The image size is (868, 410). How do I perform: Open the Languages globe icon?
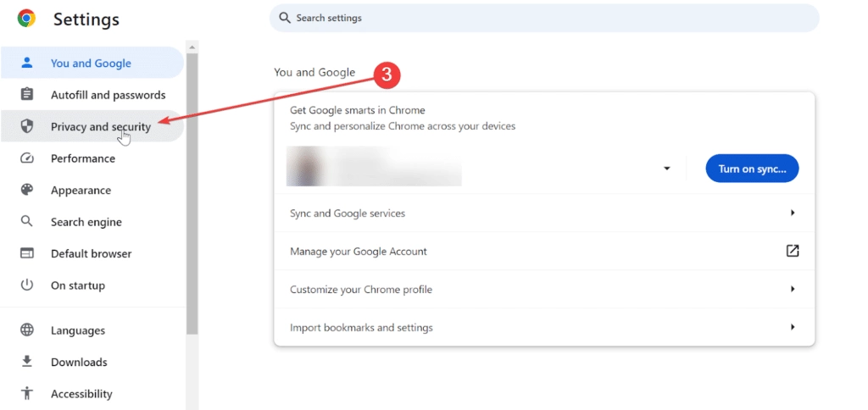coord(26,330)
